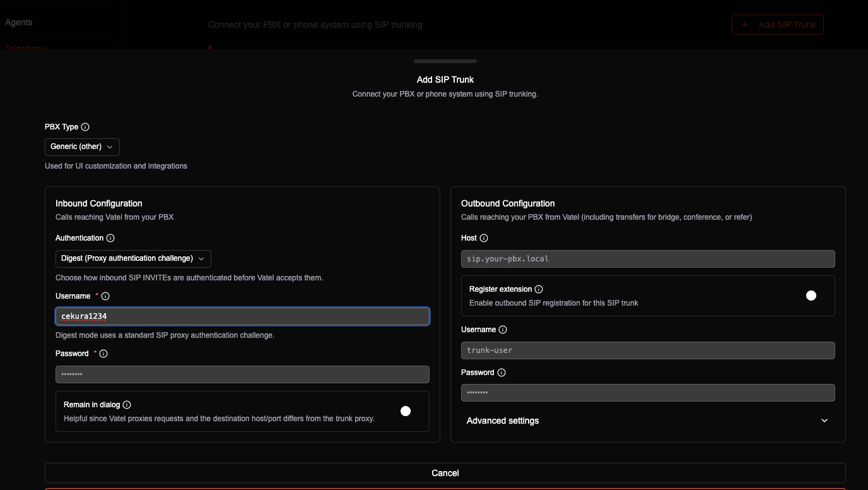Viewport: 868px width, 490px height.
Task: Click the Remain in dialog info icon
Action: (x=127, y=405)
